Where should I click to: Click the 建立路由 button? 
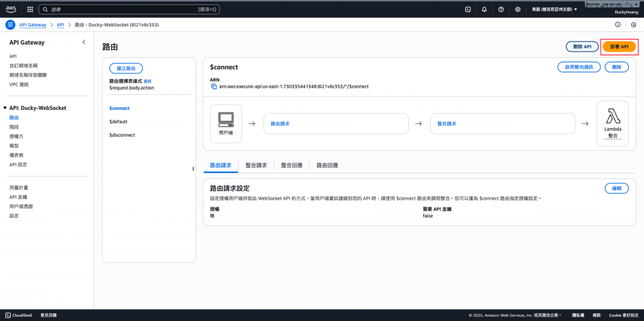click(x=126, y=68)
